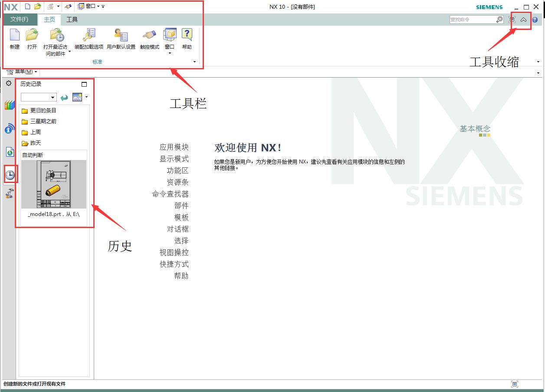545x392 pixels.
Task: Click the roles gear icon in sidebar
Action: pyautogui.click(x=8, y=83)
